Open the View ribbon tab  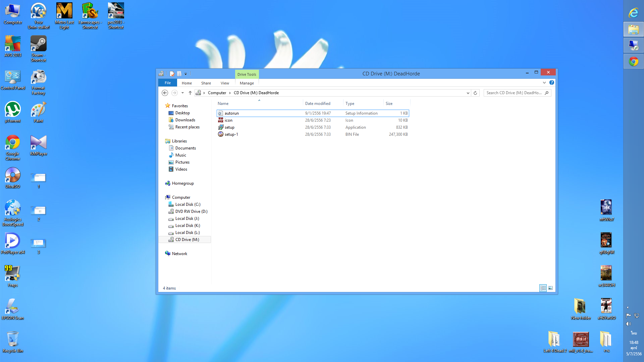pyautogui.click(x=225, y=83)
